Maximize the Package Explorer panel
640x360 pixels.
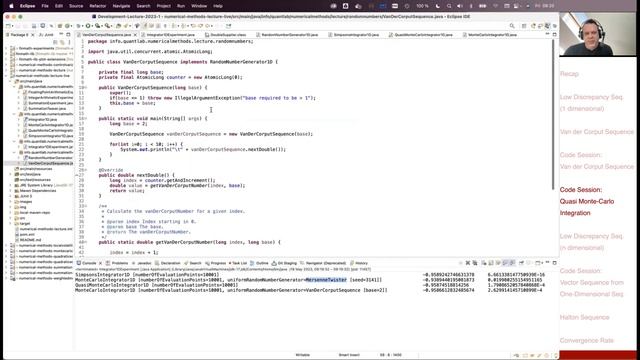pos(68,35)
